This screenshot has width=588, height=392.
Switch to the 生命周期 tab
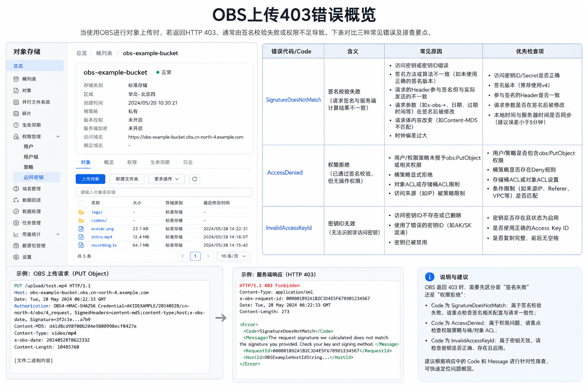click(160, 162)
